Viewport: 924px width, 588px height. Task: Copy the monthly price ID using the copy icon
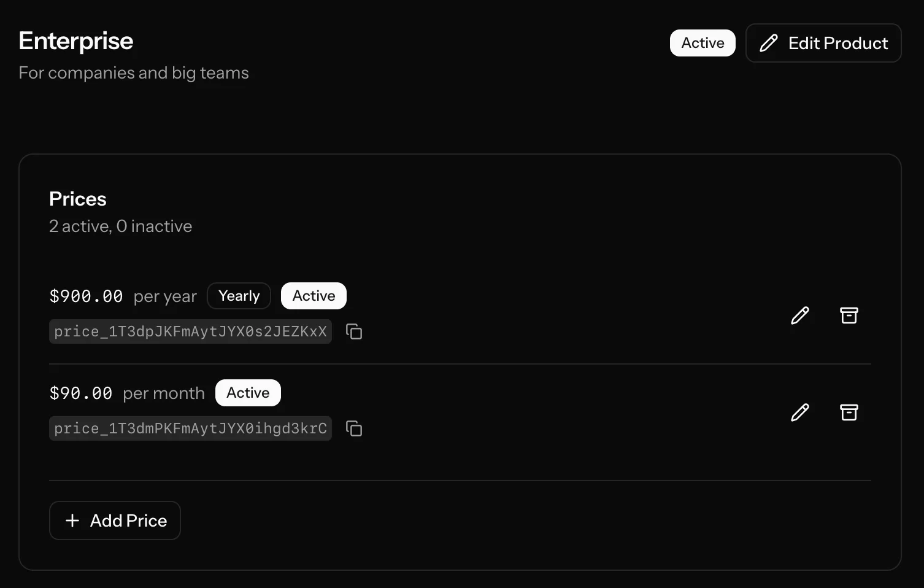click(353, 428)
